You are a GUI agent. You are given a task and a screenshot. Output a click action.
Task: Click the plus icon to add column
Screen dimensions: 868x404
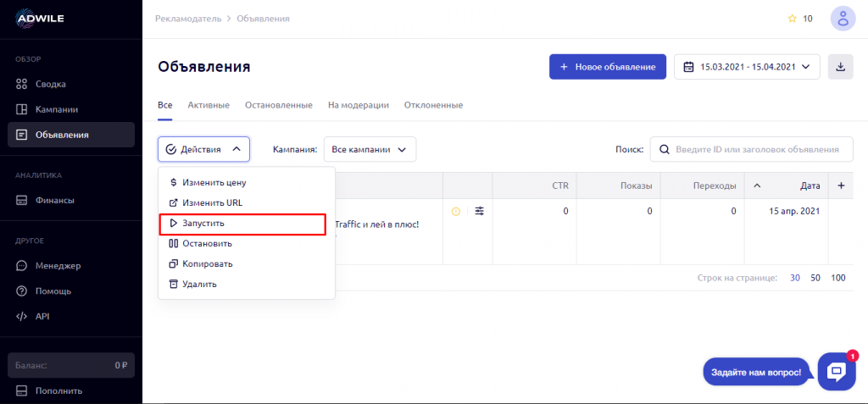(841, 185)
